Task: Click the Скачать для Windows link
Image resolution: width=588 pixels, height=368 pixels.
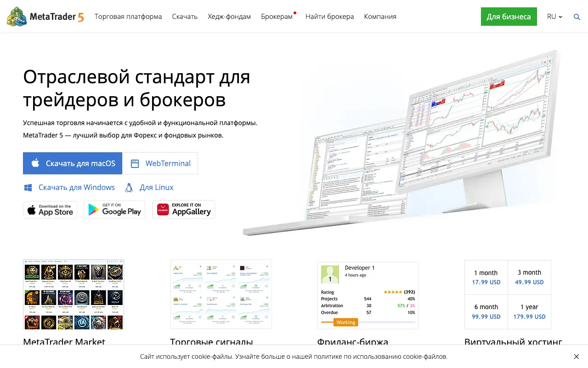Action: 77,188
